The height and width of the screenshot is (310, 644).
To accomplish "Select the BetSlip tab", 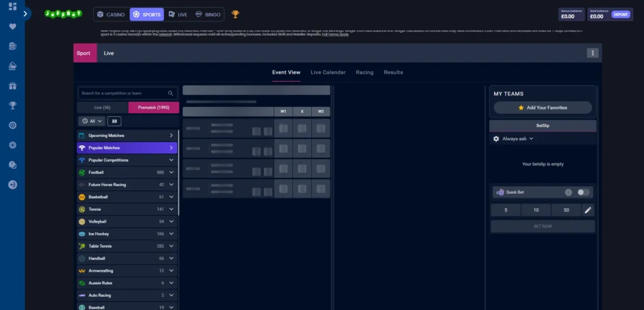I will pyautogui.click(x=543, y=126).
